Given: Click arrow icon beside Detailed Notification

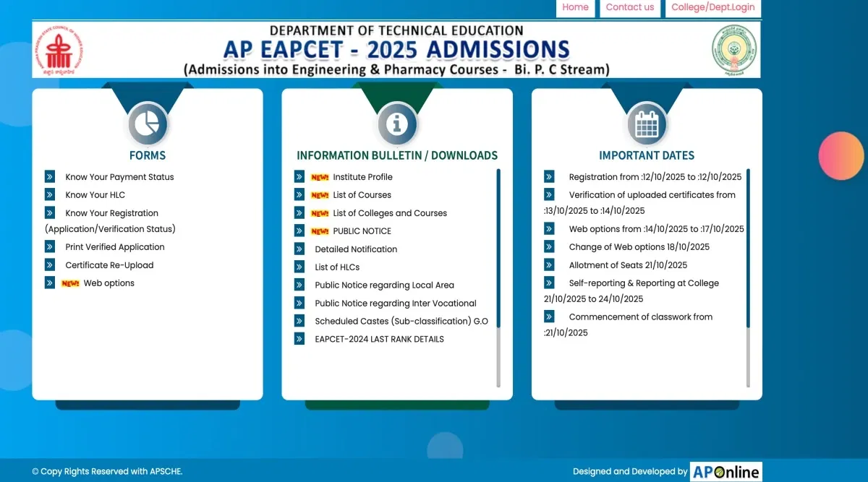Looking at the screenshot, I should point(299,249).
